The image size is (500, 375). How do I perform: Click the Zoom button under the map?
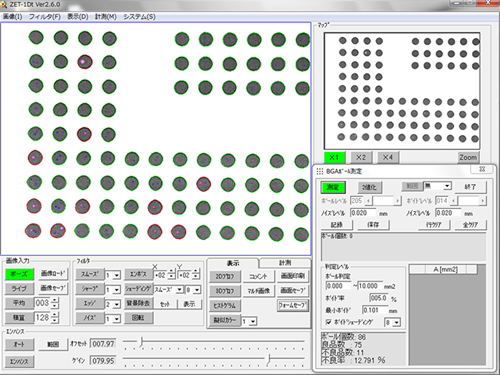(x=468, y=157)
